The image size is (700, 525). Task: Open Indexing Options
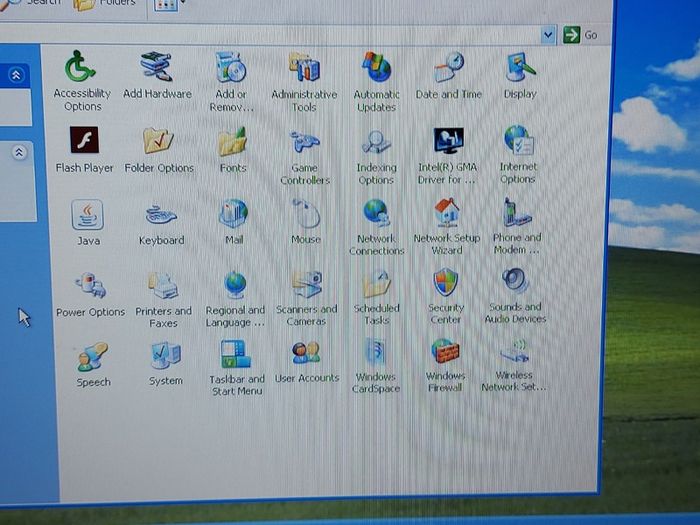click(x=376, y=156)
